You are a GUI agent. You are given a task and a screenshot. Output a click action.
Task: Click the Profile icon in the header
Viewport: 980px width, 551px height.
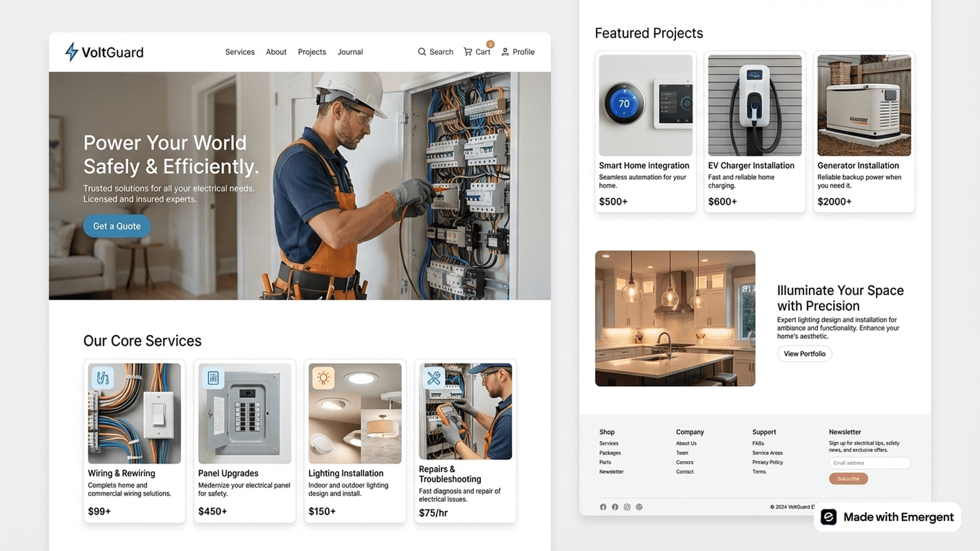point(505,52)
